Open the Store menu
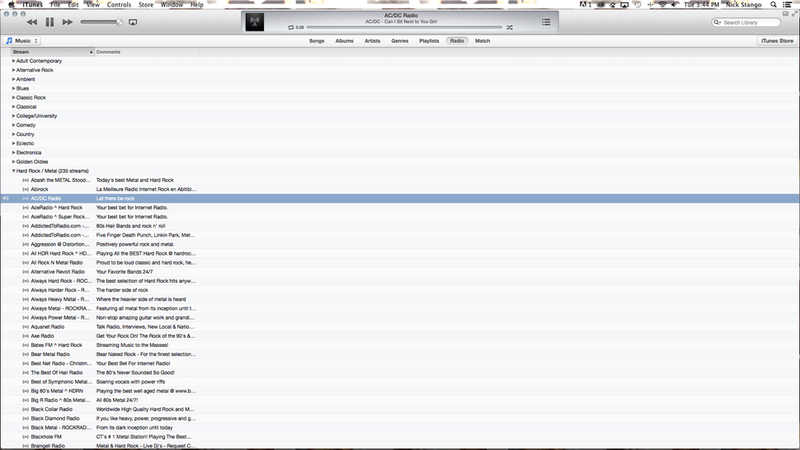Image resolution: width=800 pixels, height=450 pixels. [x=146, y=5]
